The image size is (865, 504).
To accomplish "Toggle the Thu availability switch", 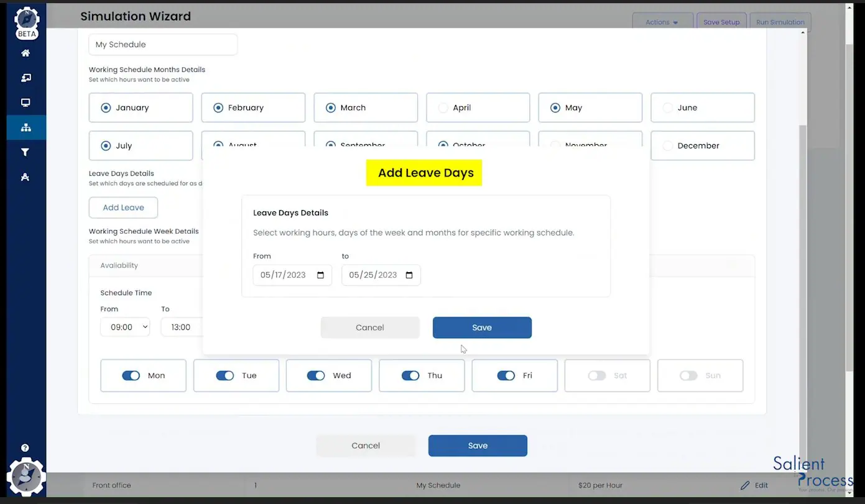I will tap(410, 375).
